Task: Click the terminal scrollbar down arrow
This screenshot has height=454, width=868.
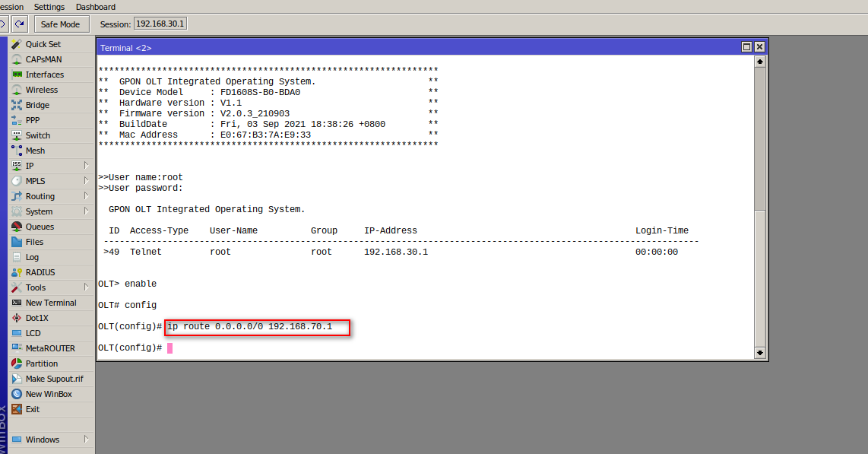Action: [x=760, y=352]
